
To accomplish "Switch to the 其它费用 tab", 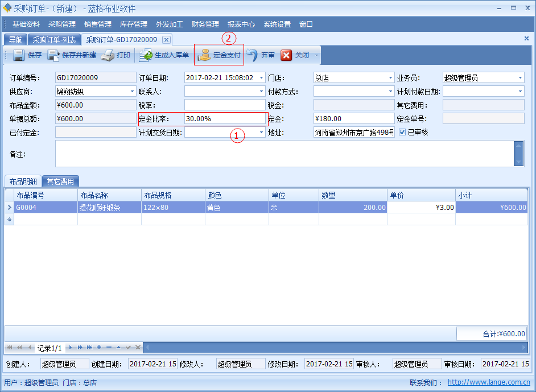I will click(x=60, y=181).
